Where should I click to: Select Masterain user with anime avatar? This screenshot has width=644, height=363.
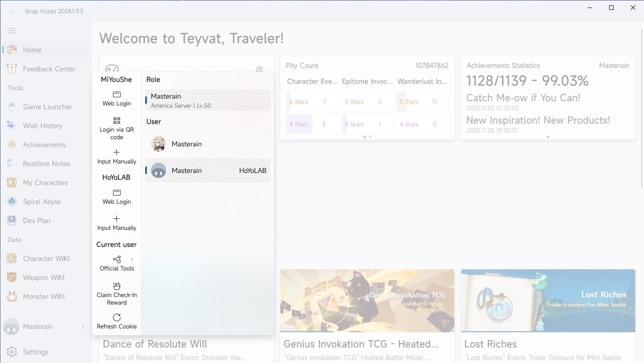click(208, 144)
